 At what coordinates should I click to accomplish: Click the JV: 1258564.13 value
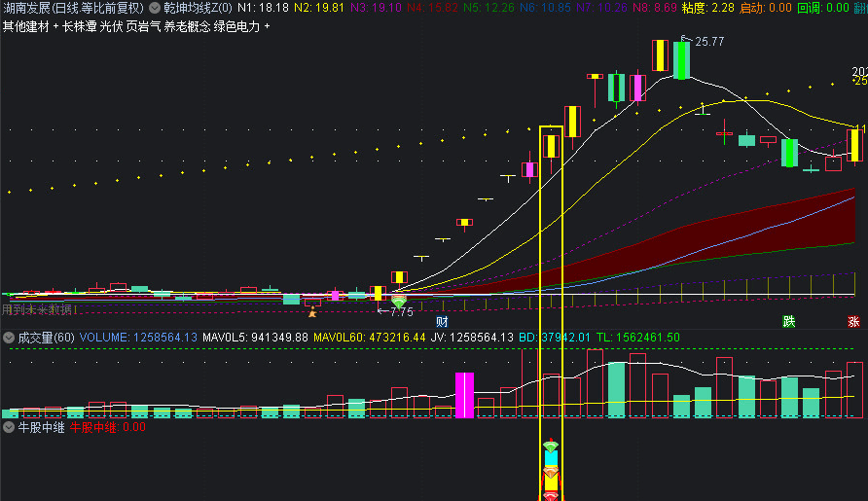tap(472, 338)
